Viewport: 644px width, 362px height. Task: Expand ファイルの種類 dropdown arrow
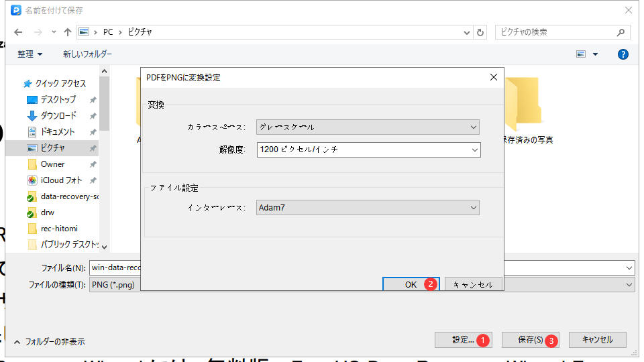[629, 284]
